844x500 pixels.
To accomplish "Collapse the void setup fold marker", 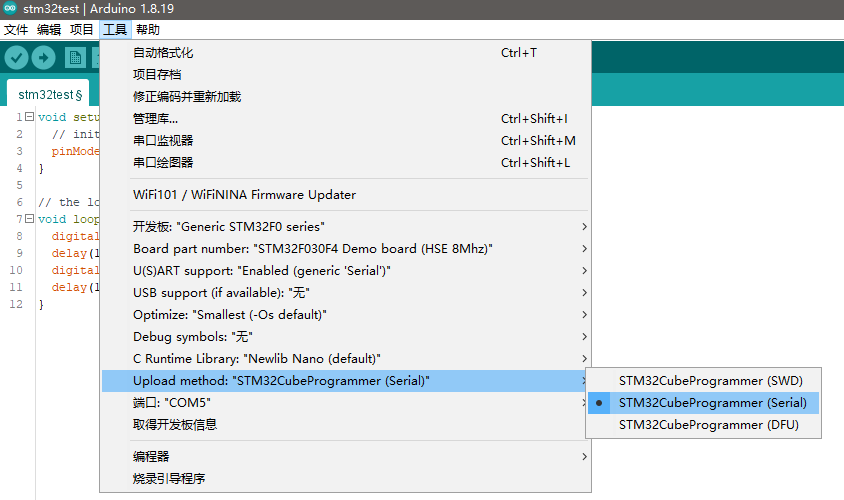I will 30,117.
